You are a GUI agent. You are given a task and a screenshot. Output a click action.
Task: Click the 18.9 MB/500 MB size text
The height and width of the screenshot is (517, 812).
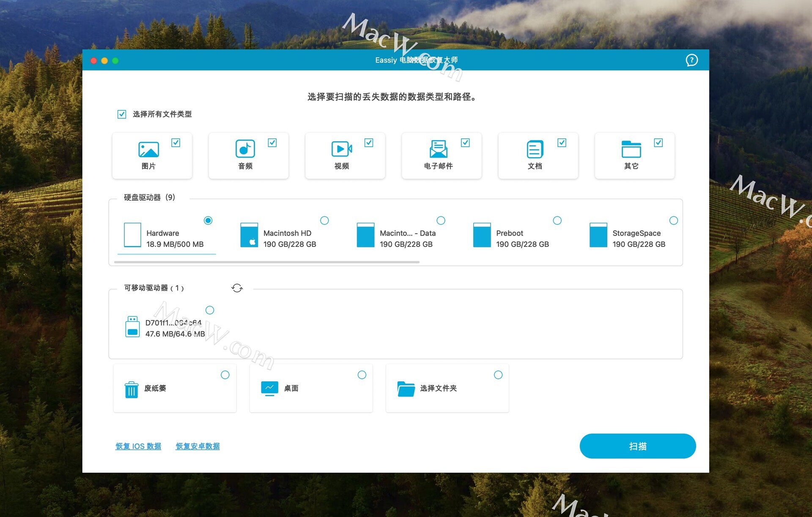tap(175, 244)
